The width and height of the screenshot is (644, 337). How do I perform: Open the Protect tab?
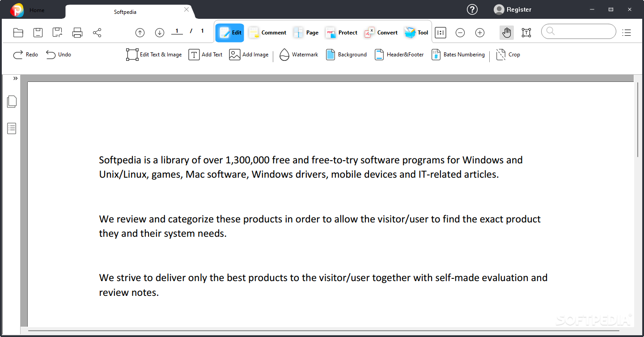coord(341,33)
